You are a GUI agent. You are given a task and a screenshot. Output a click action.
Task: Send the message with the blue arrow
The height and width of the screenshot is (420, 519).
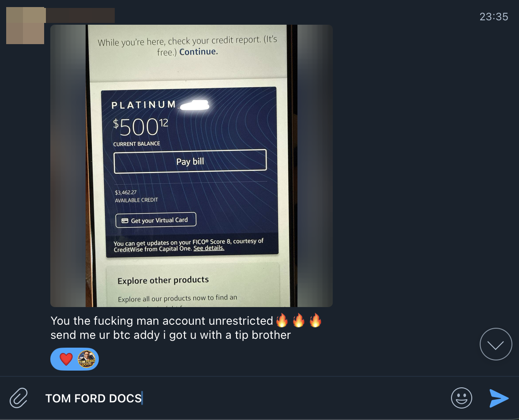pyautogui.click(x=499, y=398)
